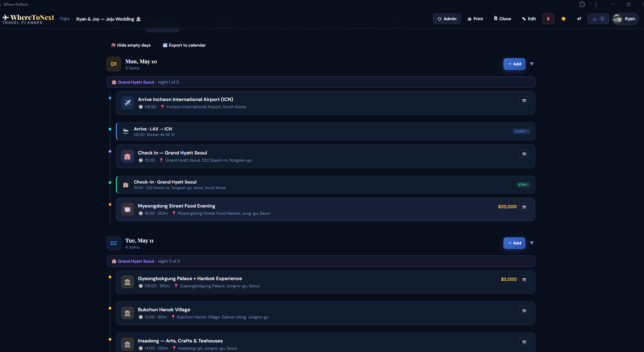Image resolution: width=644 pixels, height=352 pixels.
Task: Click the $20,000 cost on Myeongdong item
Action: click(507, 207)
